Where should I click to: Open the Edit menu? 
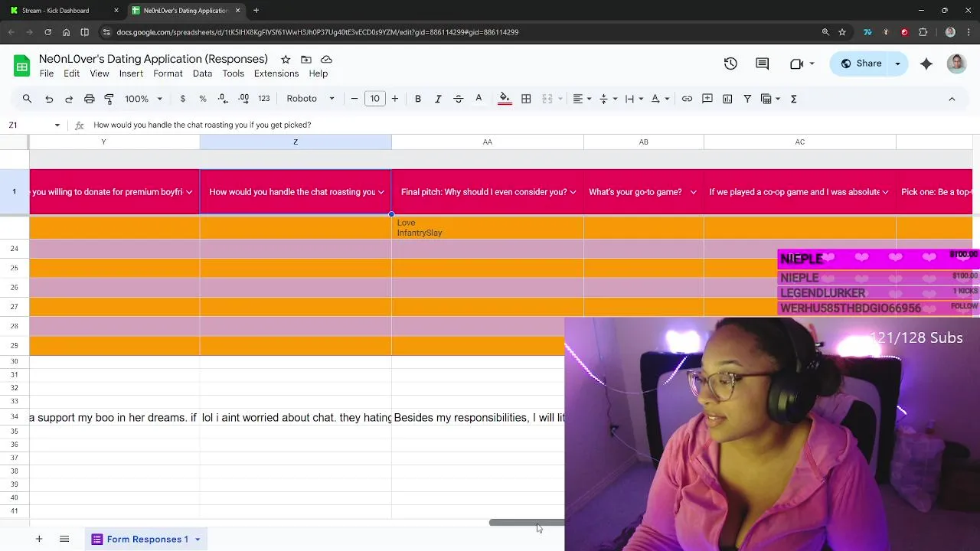click(x=71, y=73)
